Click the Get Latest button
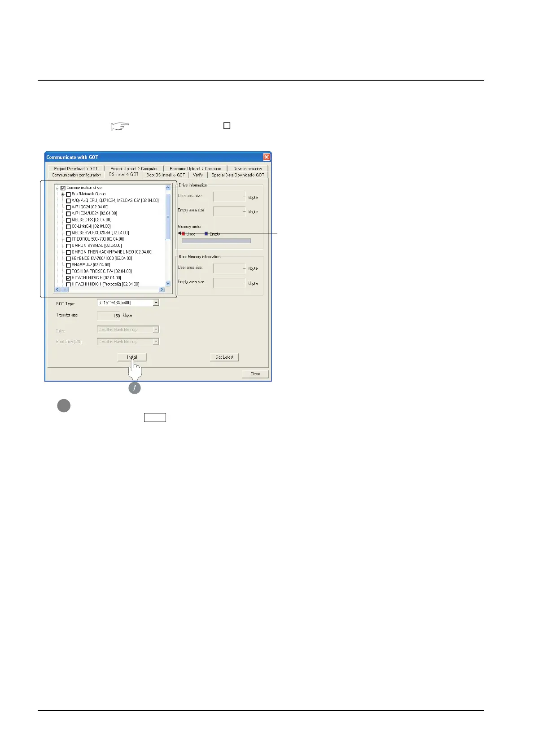The height and width of the screenshot is (756, 534). point(224,357)
